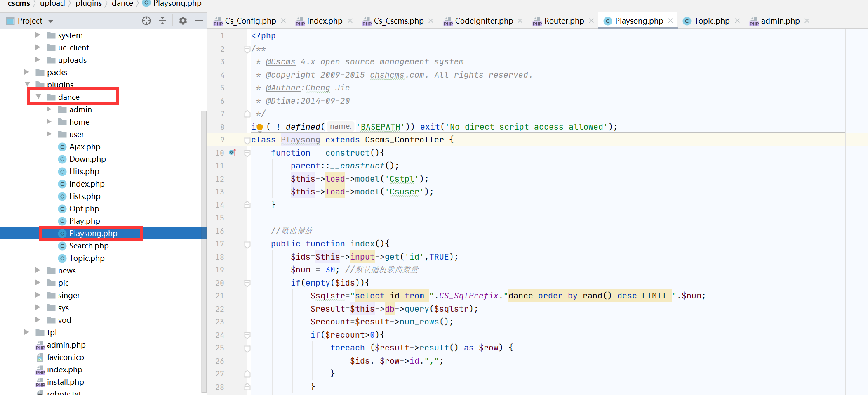Screen dimensions: 868x395
Task: Click the 'plugins' breadcrumb
Action: pos(88,4)
